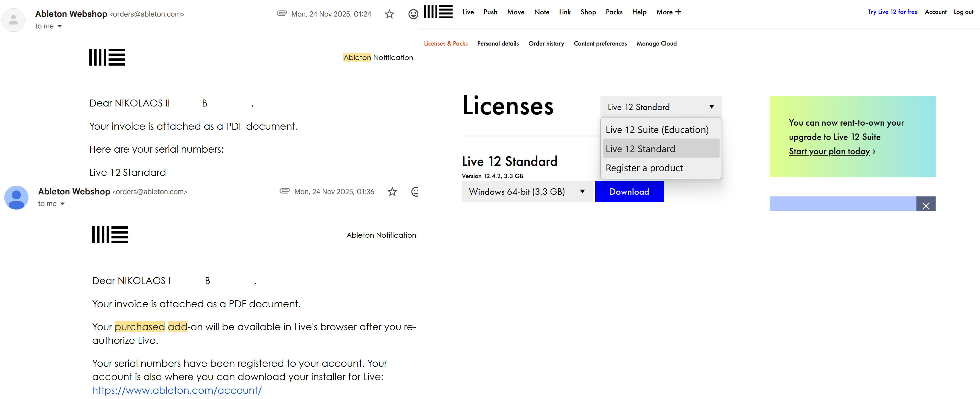Switch to Personal details tab
This screenshot has width=980, height=399.
[x=498, y=43]
